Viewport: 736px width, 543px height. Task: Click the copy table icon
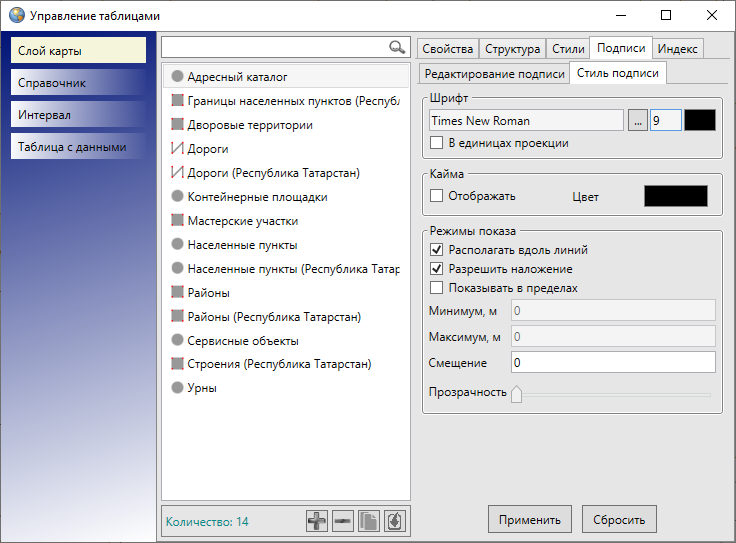369,521
